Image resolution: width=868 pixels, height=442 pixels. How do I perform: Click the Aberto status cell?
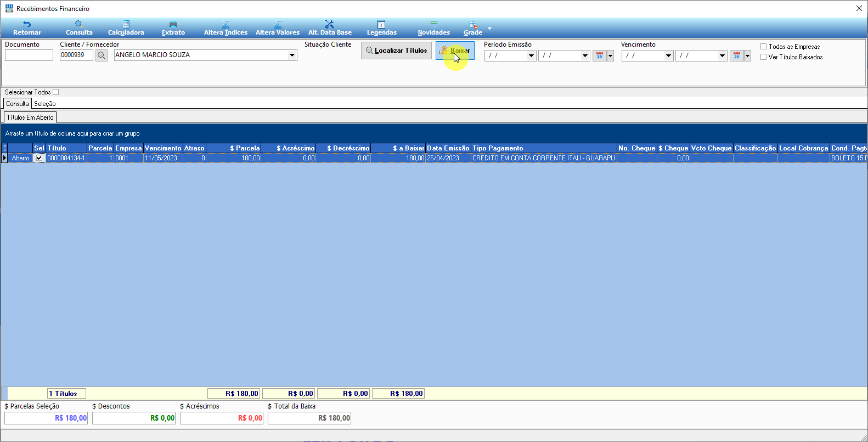20,158
